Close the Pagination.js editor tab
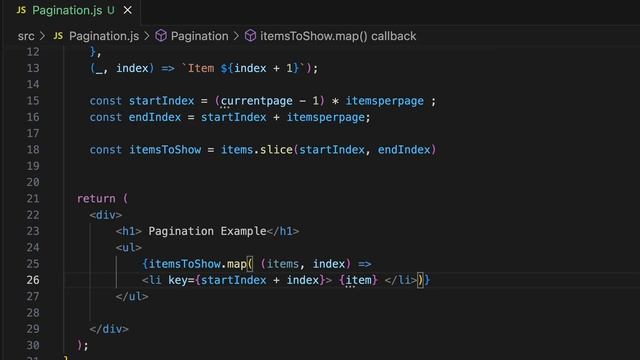 (x=127, y=10)
